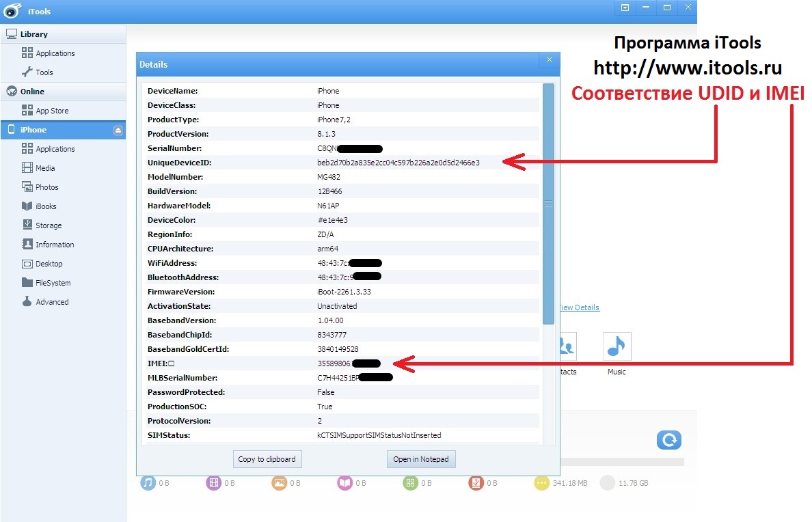Image resolution: width=812 pixels, height=522 pixels.
Task: Select BasebandVersion value 1.04.00
Action: [x=330, y=320]
